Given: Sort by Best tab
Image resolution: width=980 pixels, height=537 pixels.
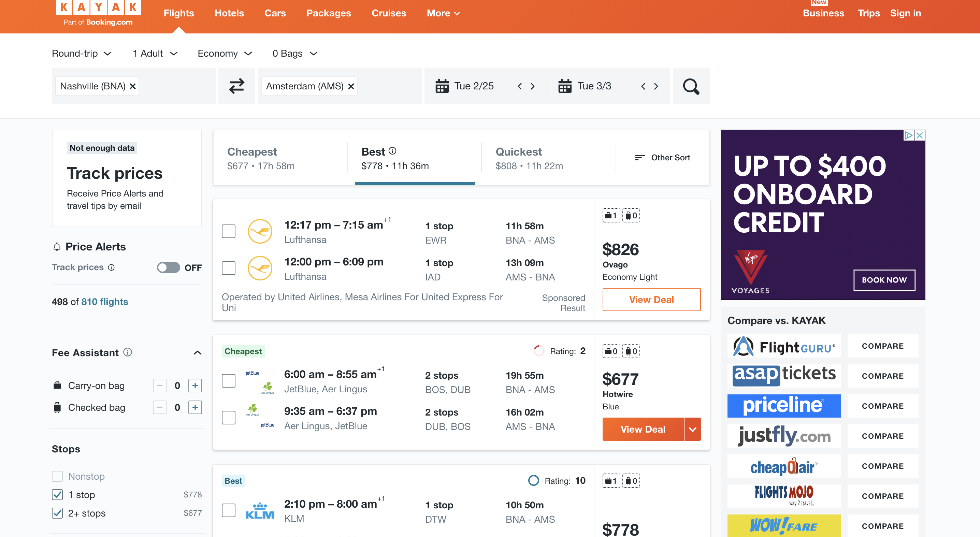Looking at the screenshot, I should coord(414,158).
